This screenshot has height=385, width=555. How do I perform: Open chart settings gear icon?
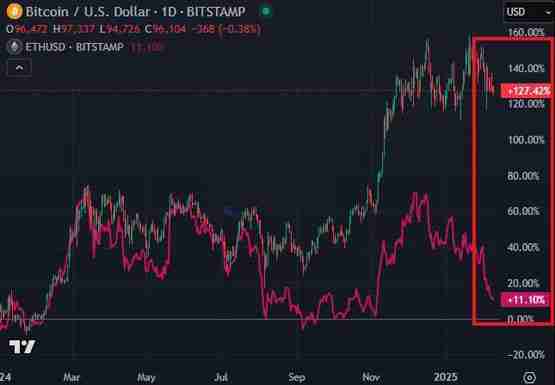(530, 377)
